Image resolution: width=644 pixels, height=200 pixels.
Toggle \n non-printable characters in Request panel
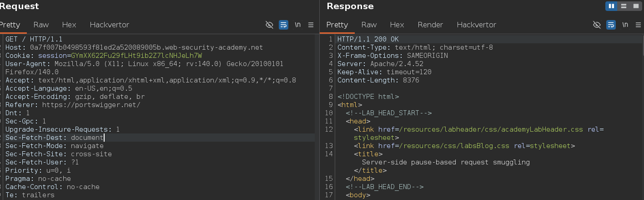click(298, 25)
